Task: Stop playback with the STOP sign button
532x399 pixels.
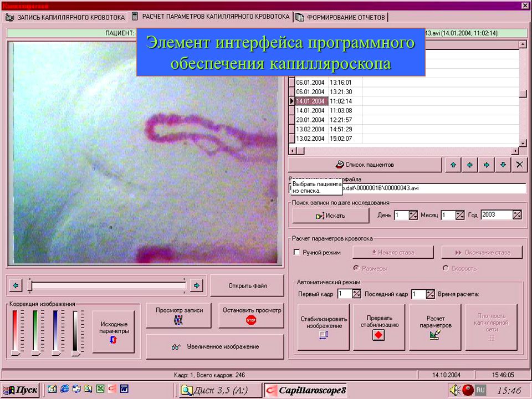Action: [252, 315]
